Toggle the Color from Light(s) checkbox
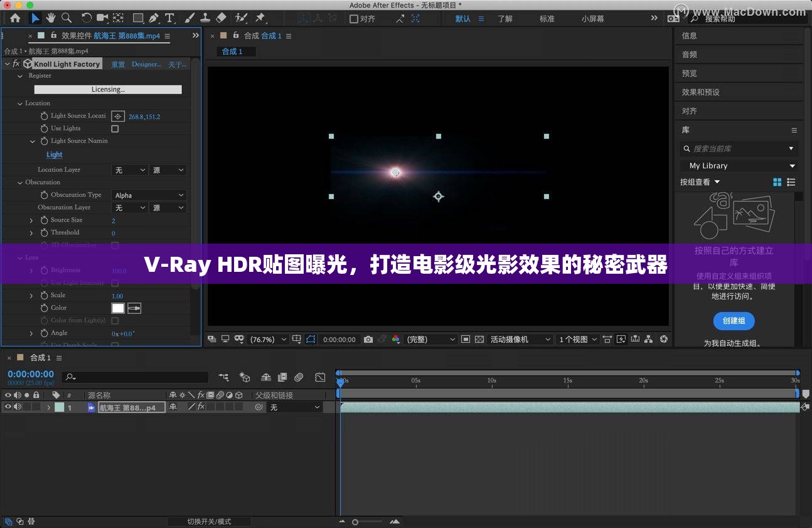 coord(115,321)
